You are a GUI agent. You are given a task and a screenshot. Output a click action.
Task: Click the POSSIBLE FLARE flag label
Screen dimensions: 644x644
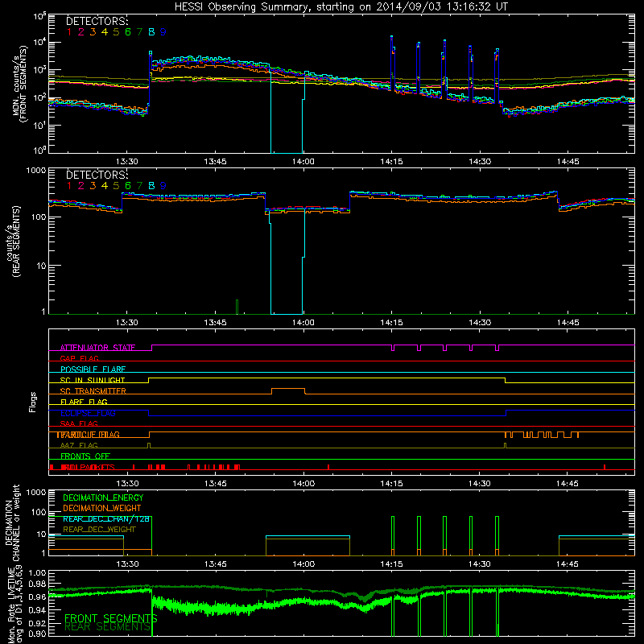click(93, 369)
